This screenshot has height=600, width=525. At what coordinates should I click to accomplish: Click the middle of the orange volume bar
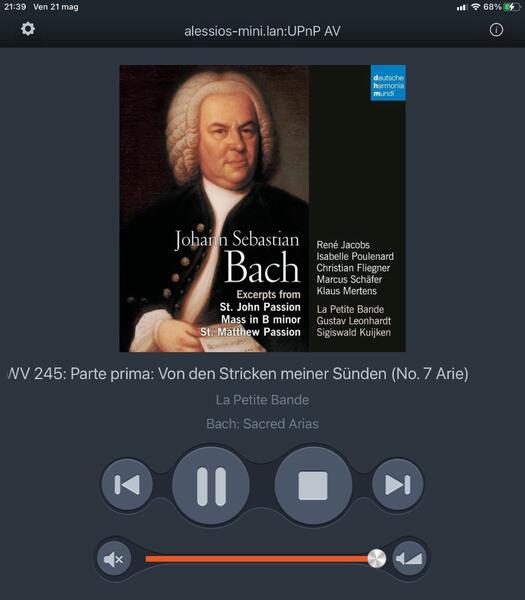pyautogui.click(x=257, y=559)
